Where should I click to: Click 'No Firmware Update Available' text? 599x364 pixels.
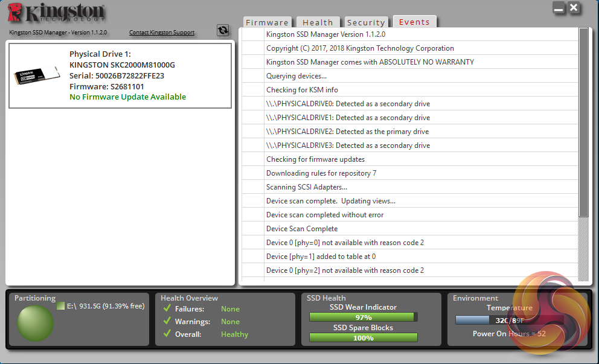[127, 97]
